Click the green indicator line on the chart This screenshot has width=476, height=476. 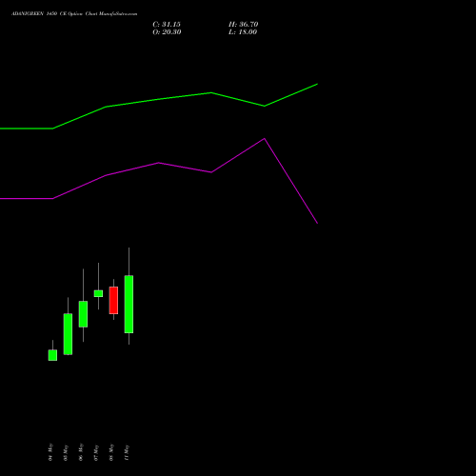point(159,99)
